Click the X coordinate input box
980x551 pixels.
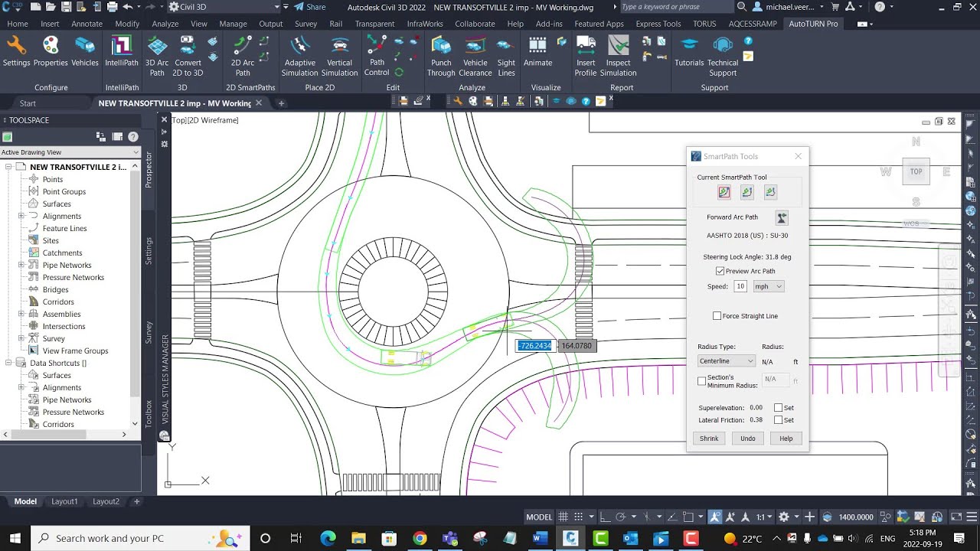534,346
